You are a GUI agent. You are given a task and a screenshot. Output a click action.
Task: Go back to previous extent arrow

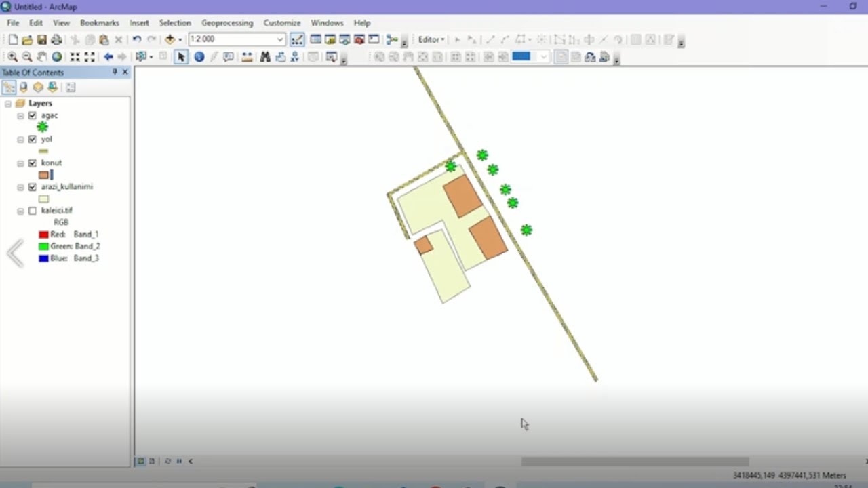(x=108, y=57)
